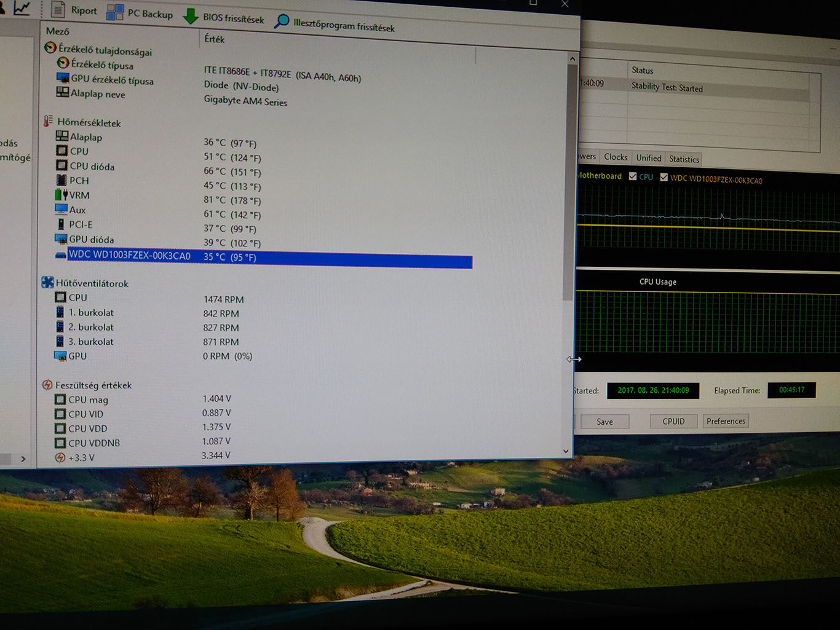Click the PCH chip icon
The height and width of the screenshot is (630, 840).
tap(61, 180)
